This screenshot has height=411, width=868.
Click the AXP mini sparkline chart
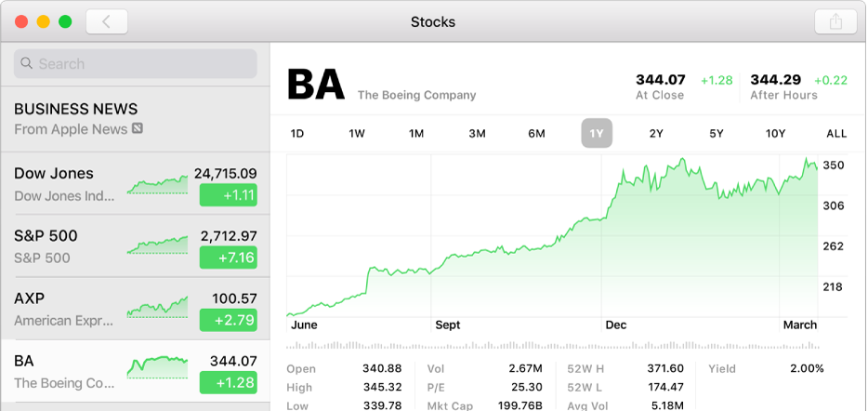(157, 308)
